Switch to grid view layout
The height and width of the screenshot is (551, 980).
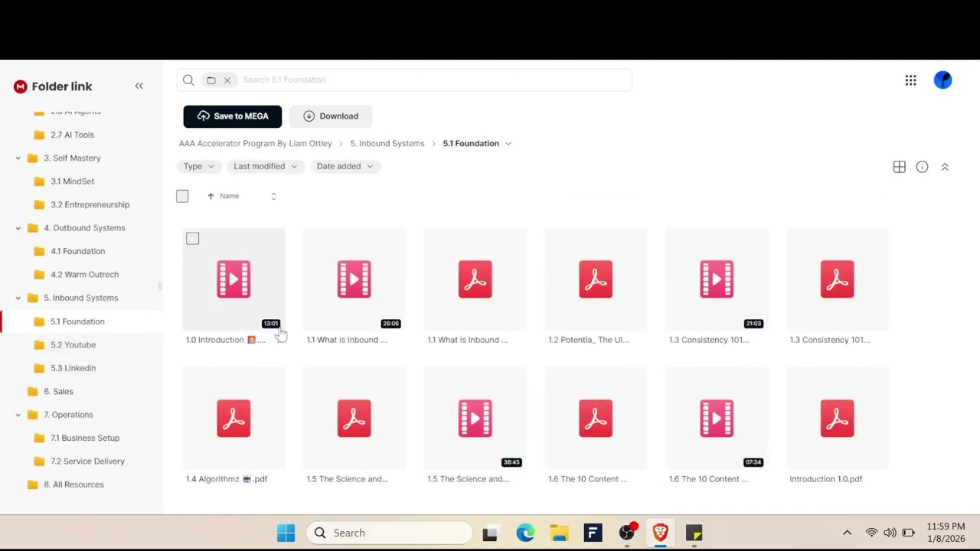pos(900,167)
